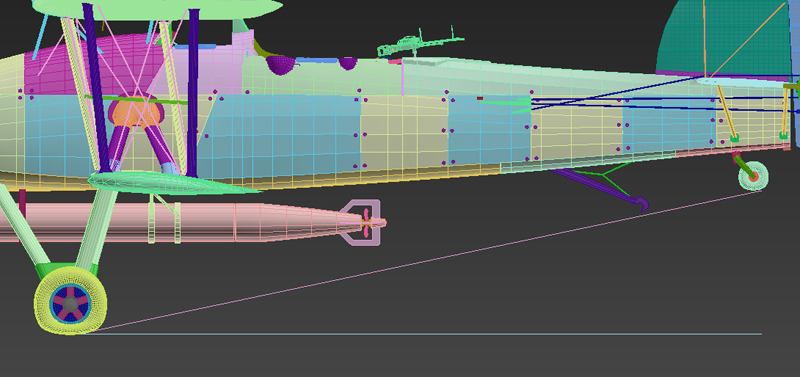Click the small red marker on the fuselage
800x377 pixels.
tap(480, 98)
